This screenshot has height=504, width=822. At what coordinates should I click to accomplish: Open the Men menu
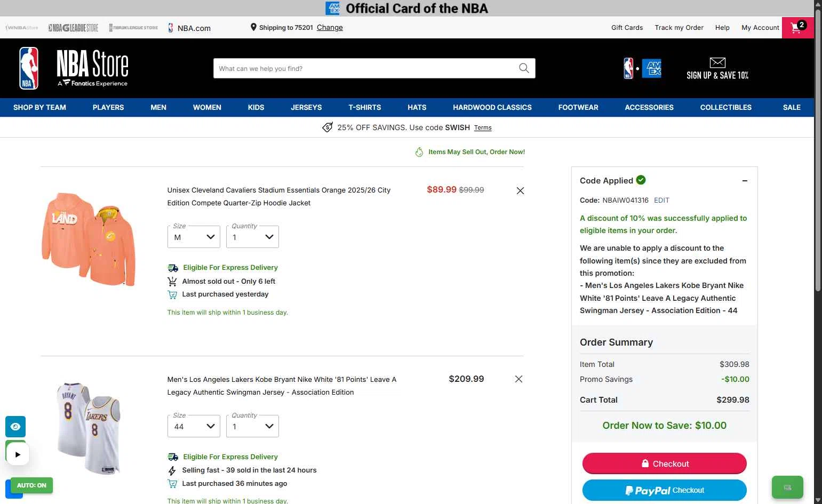[158, 107]
